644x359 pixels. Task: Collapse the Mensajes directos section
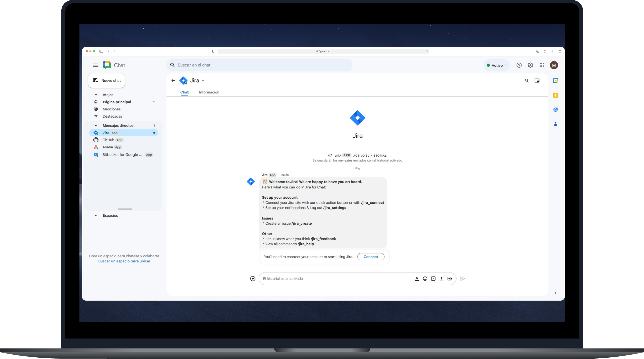coord(96,126)
